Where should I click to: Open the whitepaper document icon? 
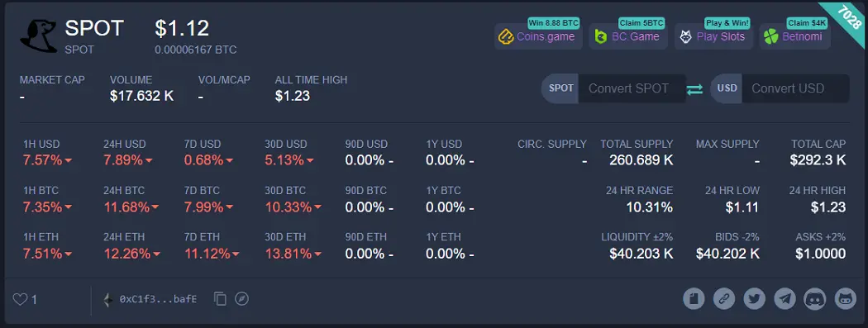(x=694, y=299)
